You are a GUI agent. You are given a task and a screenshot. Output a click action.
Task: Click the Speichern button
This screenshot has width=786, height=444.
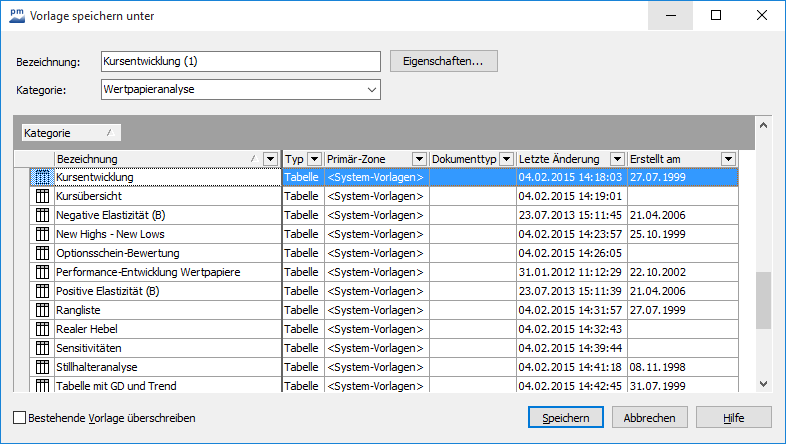(x=565, y=418)
